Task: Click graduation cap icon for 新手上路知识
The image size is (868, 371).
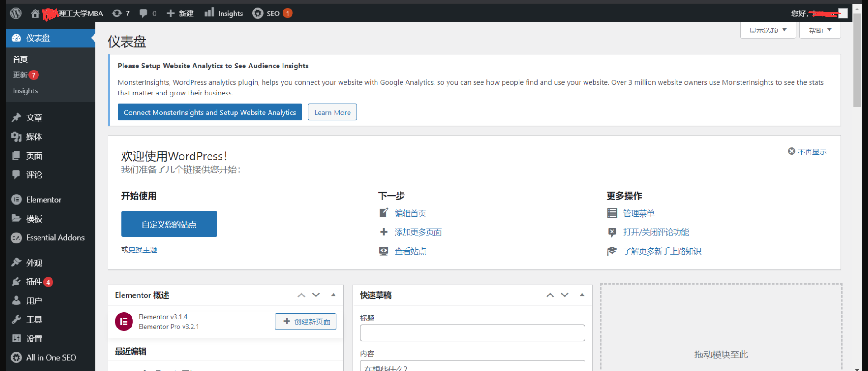Action: (612, 251)
